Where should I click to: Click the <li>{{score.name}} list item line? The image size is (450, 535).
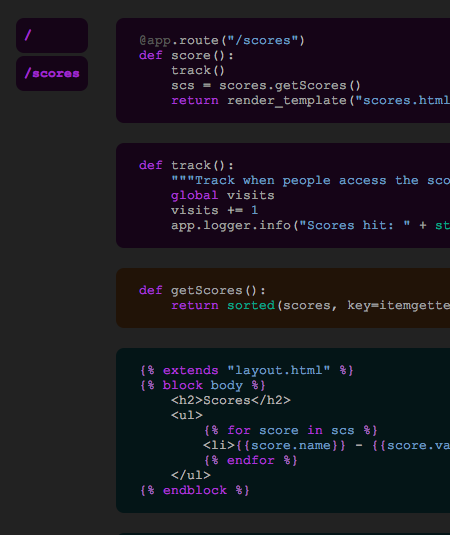[326, 446]
